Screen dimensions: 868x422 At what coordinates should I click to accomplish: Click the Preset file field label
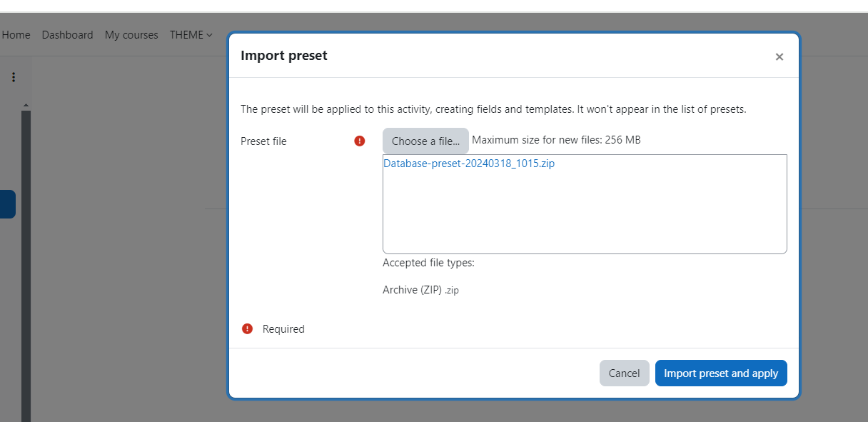(263, 141)
